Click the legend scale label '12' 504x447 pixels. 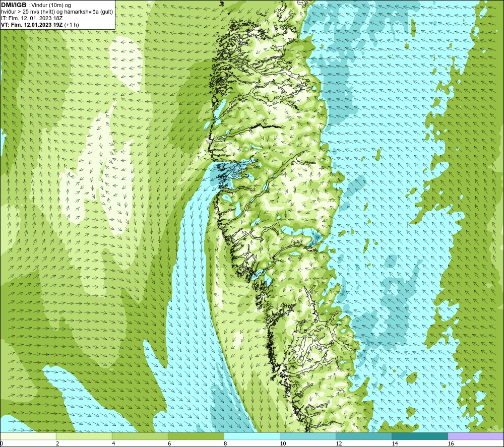[x=339, y=444]
